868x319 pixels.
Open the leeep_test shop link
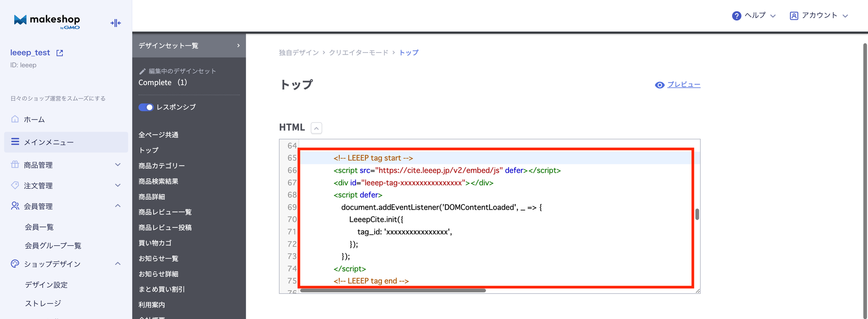[x=30, y=53]
